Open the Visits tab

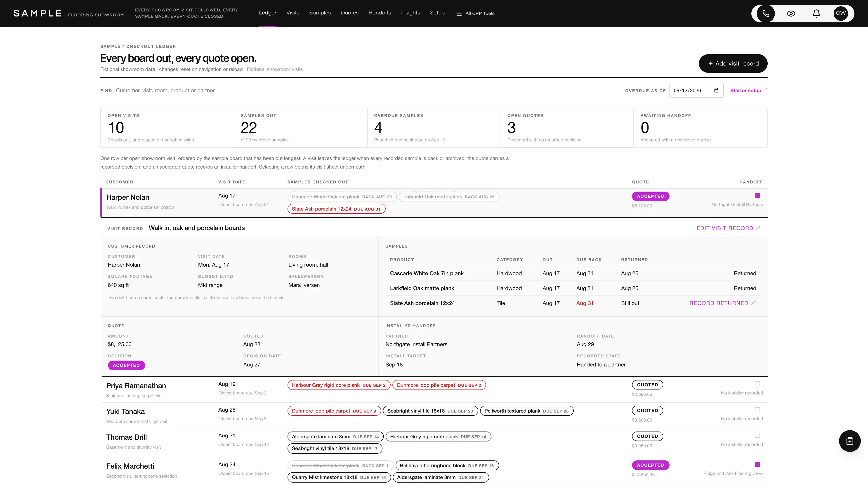(293, 13)
